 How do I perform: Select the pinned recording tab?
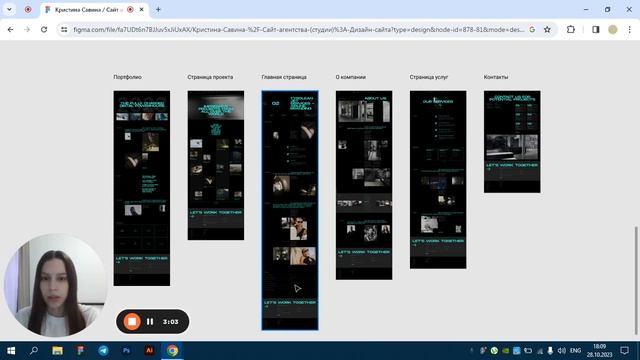[x=28, y=9]
